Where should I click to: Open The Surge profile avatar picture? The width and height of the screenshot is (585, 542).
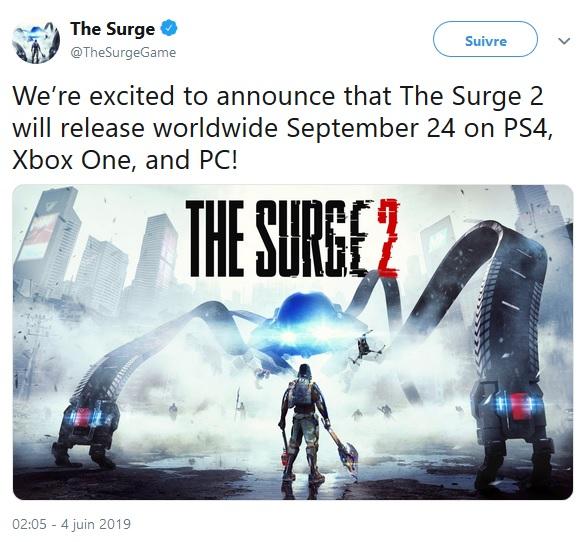click(36, 40)
